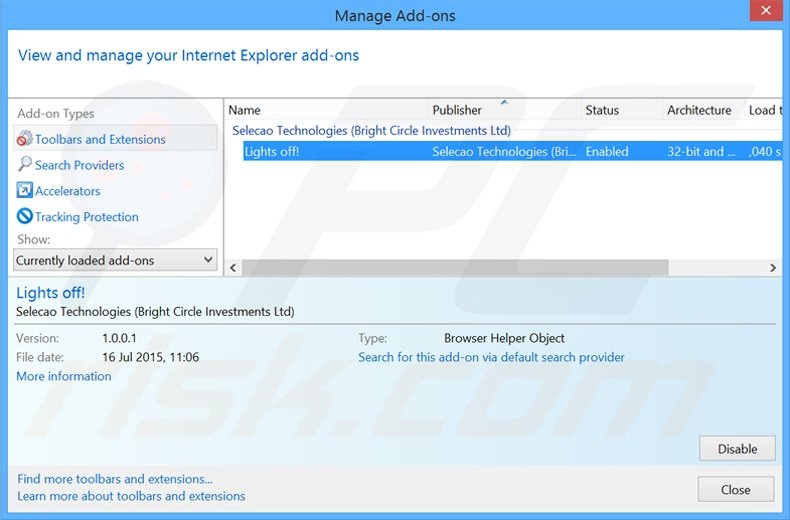The width and height of the screenshot is (790, 520).
Task: Select Toolbars and Extensions add-on type
Action: click(115, 139)
